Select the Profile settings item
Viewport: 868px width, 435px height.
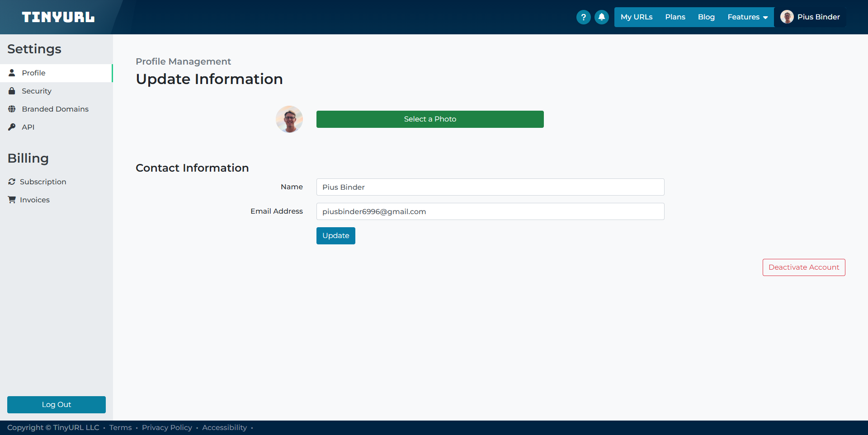(x=33, y=73)
